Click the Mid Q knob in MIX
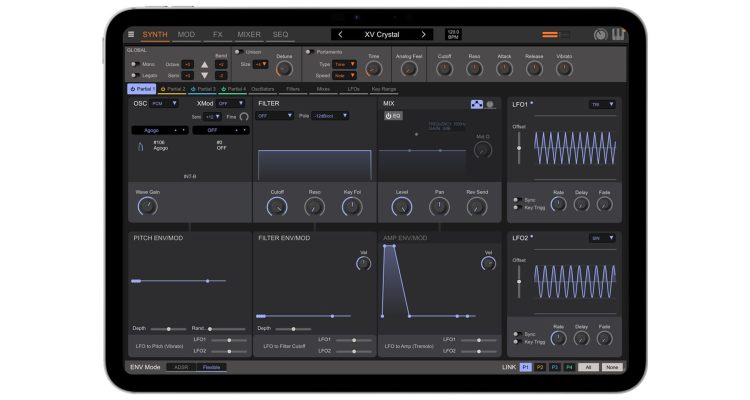Screen dimensions: 750x400 coord(483,150)
